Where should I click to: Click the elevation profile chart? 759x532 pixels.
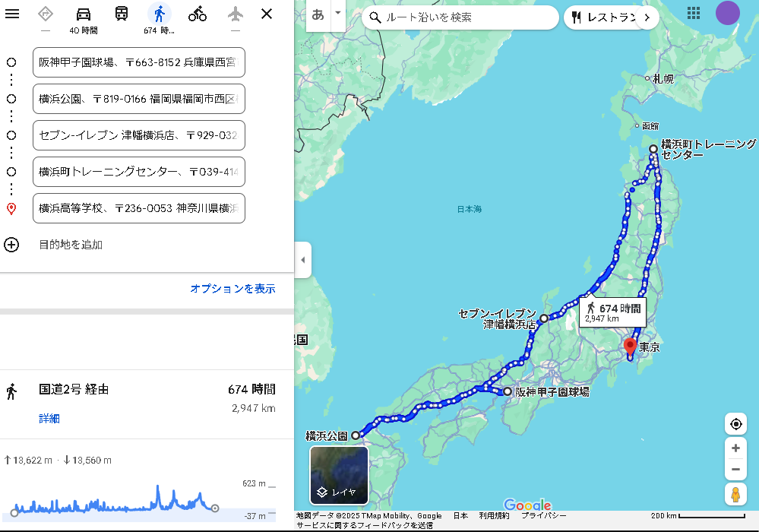(140, 501)
